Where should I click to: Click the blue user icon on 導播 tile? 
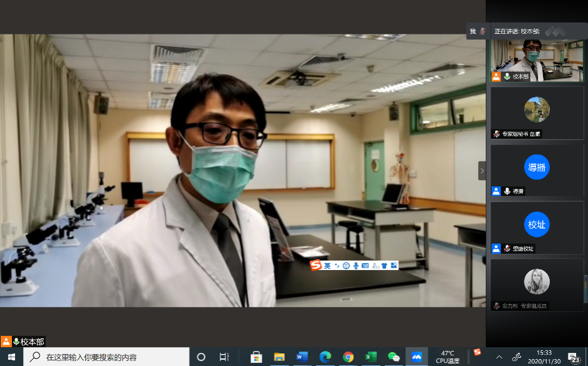click(496, 191)
